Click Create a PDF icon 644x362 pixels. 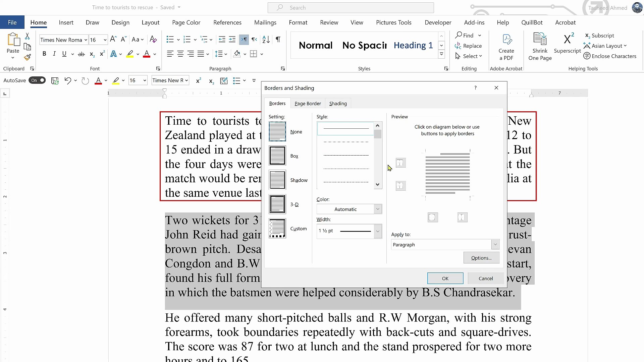click(x=506, y=47)
